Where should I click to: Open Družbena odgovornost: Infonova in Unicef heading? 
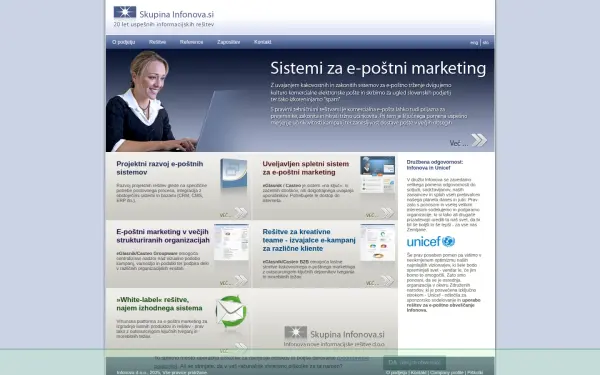[x=435, y=165]
